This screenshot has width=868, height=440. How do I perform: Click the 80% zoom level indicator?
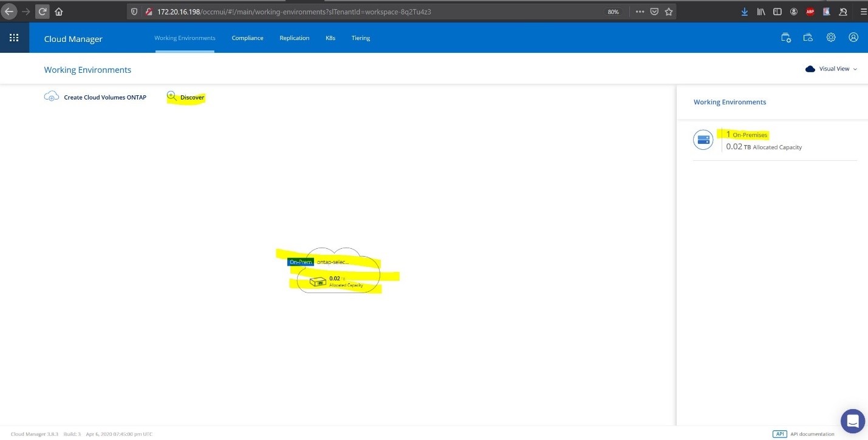pyautogui.click(x=613, y=12)
